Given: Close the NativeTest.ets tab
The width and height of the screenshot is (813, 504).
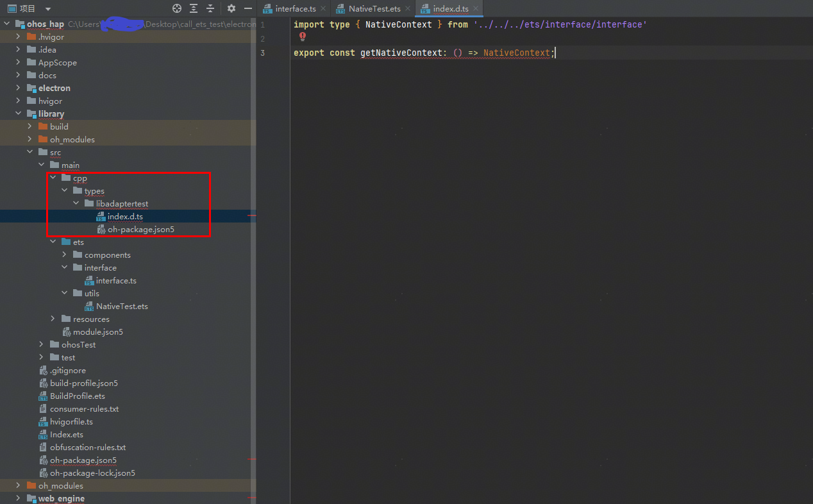Looking at the screenshot, I should tap(408, 9).
